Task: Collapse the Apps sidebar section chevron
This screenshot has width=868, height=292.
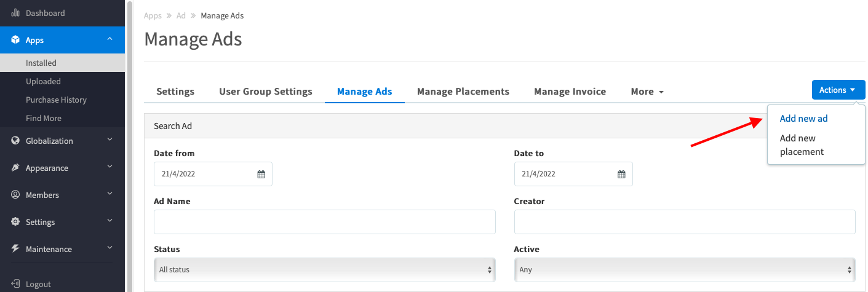Action: (x=109, y=39)
